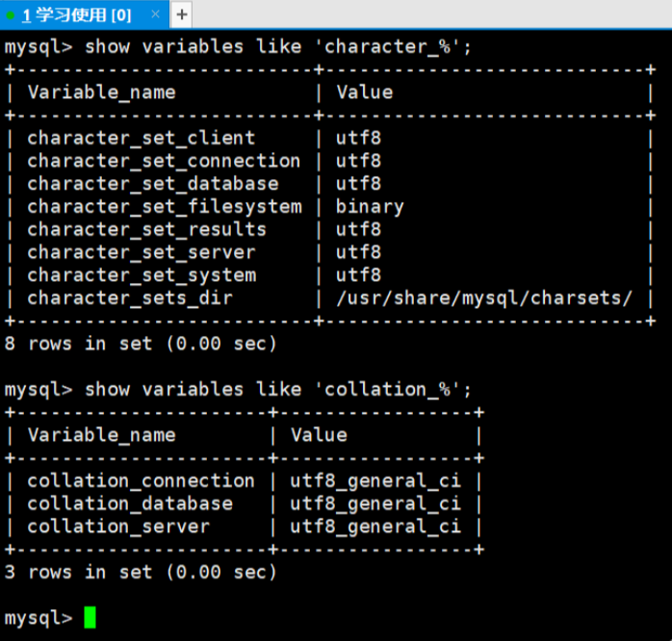
Task: Click 'Value' header of the character table
Action: tap(365, 92)
